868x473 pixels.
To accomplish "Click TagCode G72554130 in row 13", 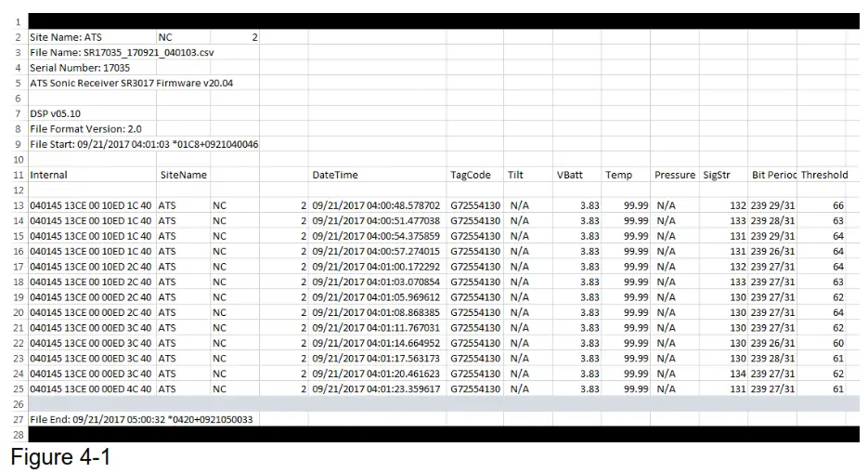I will (x=475, y=205).
